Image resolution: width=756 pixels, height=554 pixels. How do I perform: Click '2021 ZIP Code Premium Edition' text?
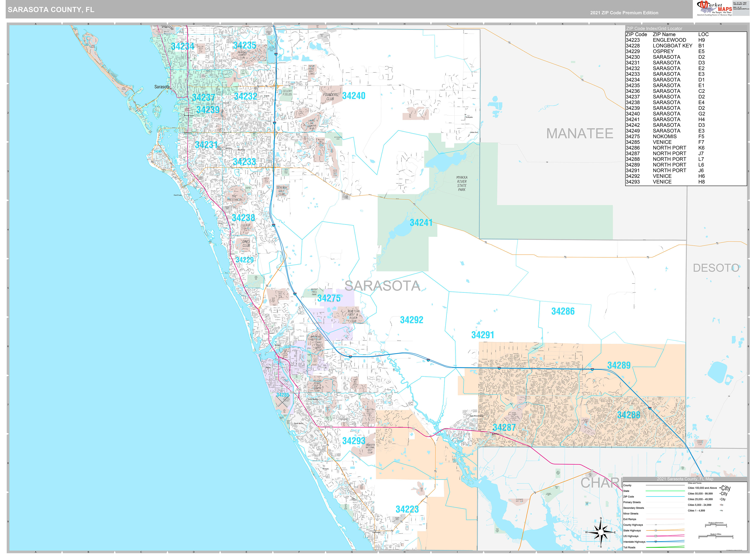[624, 13]
